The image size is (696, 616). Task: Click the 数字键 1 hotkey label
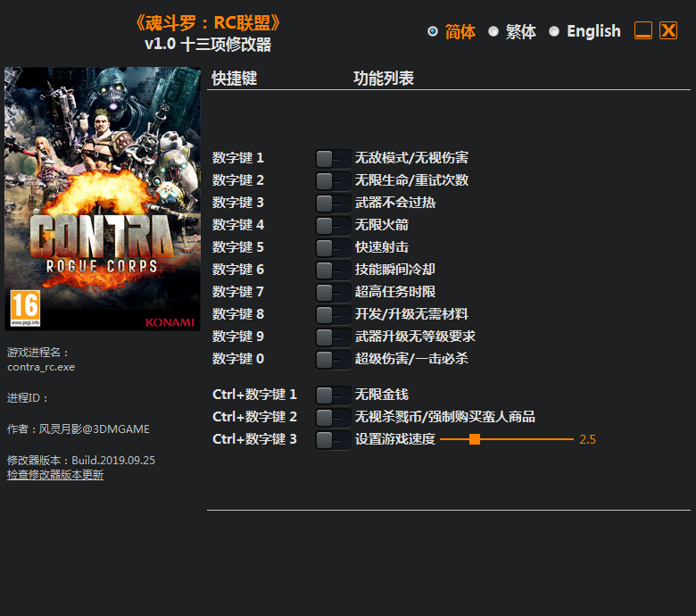click(x=238, y=158)
